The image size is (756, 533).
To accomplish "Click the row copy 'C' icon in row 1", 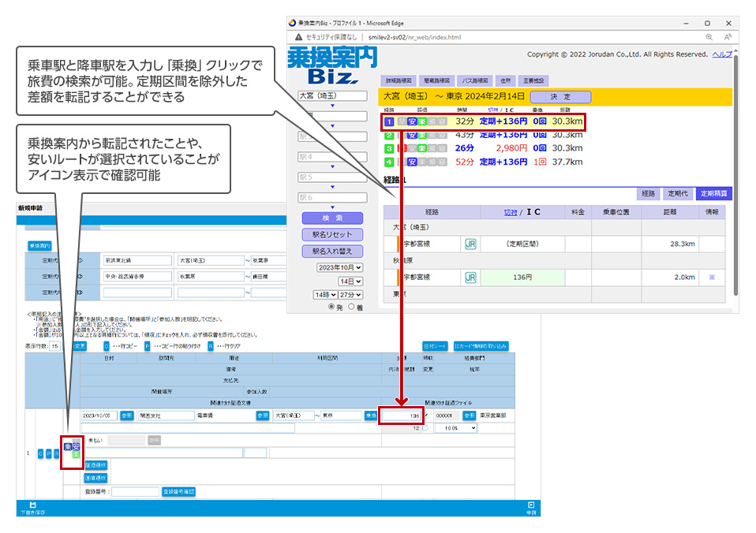I will [39, 453].
